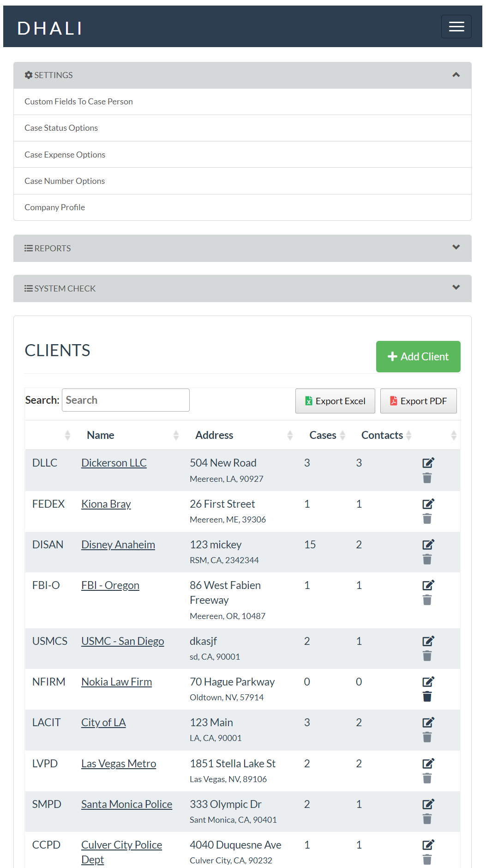Remove the City of LA client
The width and height of the screenshot is (486, 868).
tap(427, 737)
